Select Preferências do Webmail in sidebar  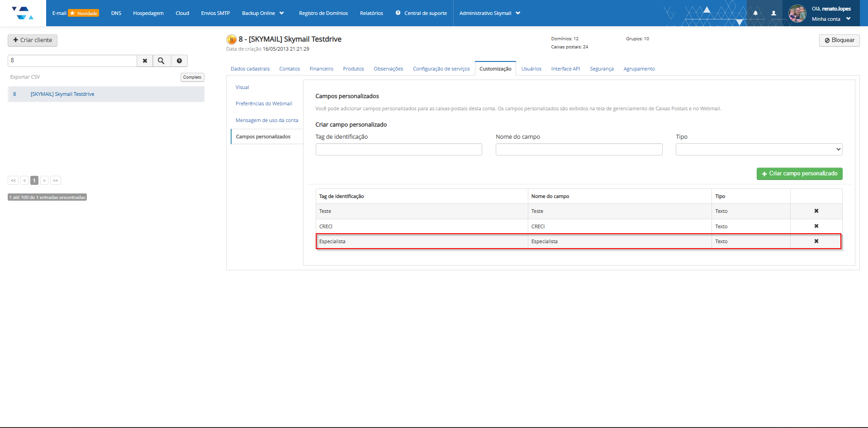(264, 103)
